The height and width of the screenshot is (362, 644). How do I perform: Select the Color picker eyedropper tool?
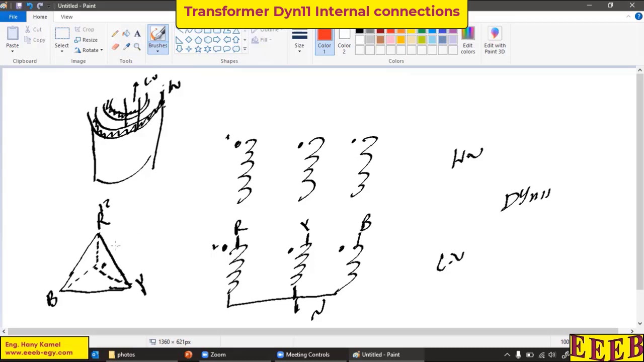(126, 46)
